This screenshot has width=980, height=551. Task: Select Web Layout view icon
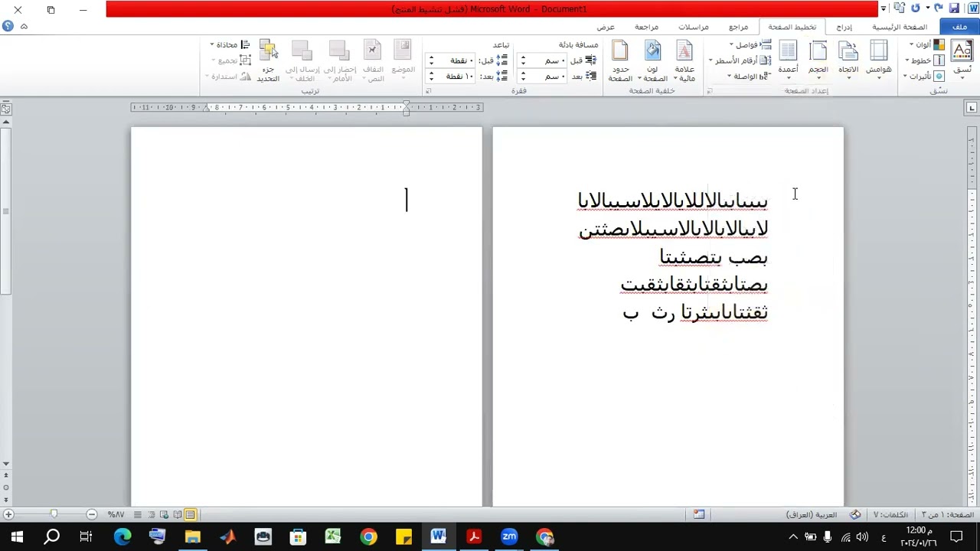(165, 515)
